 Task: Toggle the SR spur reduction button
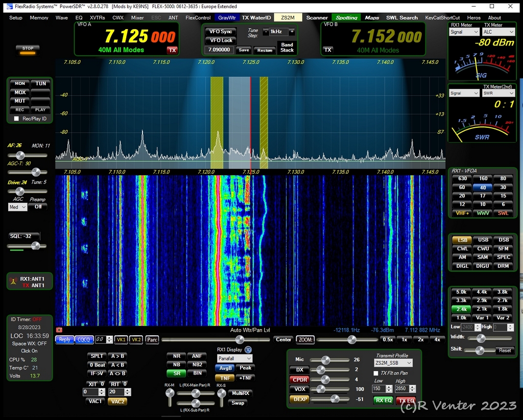[x=176, y=373]
